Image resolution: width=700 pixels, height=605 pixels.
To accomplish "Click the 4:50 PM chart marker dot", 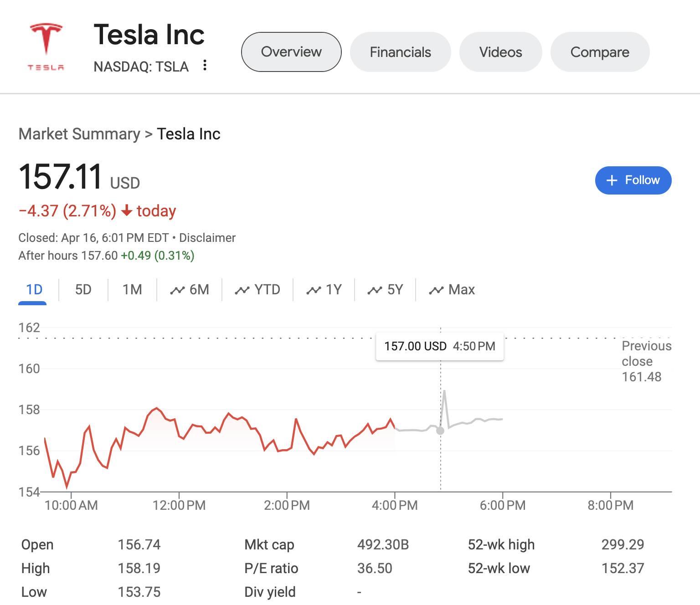I will 440,431.
